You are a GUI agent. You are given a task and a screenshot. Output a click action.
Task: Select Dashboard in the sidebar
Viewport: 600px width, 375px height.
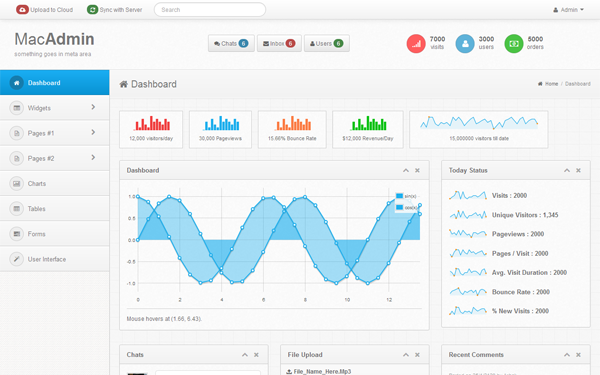click(54, 82)
